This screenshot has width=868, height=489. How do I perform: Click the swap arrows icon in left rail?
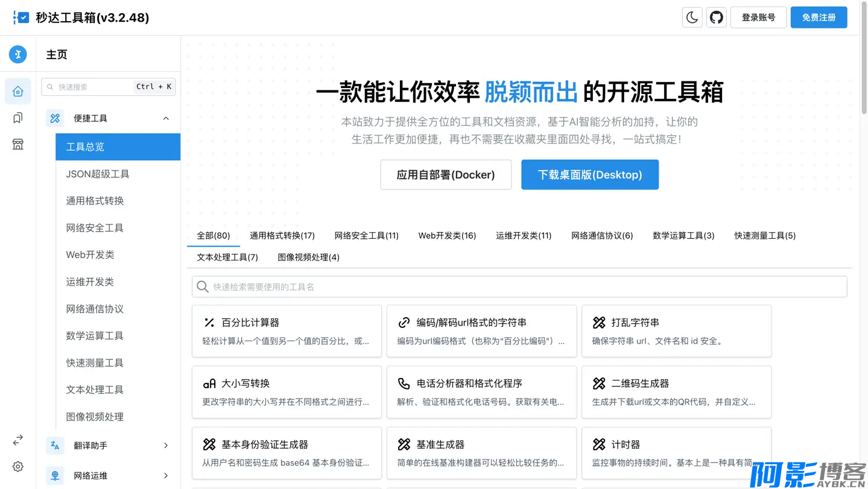(x=18, y=441)
